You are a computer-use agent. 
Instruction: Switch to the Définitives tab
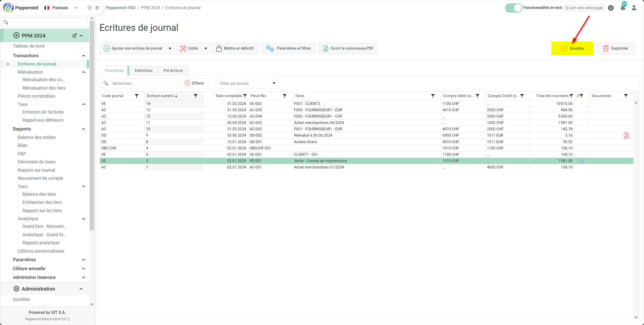pyautogui.click(x=143, y=71)
